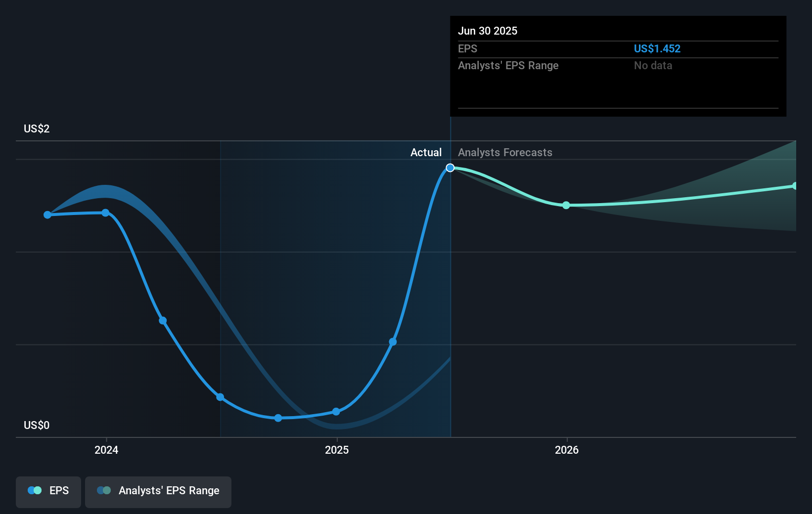This screenshot has height=514, width=812.
Task: Click the No data value in tooltip
Action: click(x=653, y=66)
